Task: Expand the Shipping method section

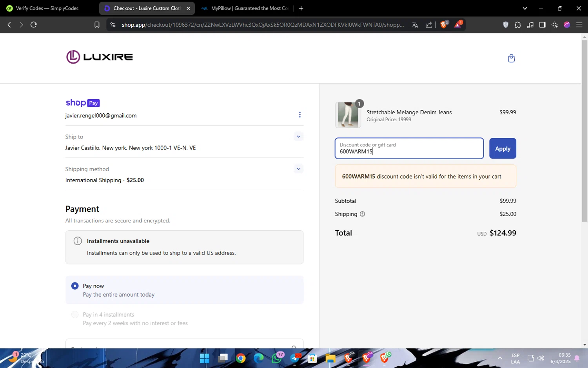Action: pyautogui.click(x=299, y=169)
